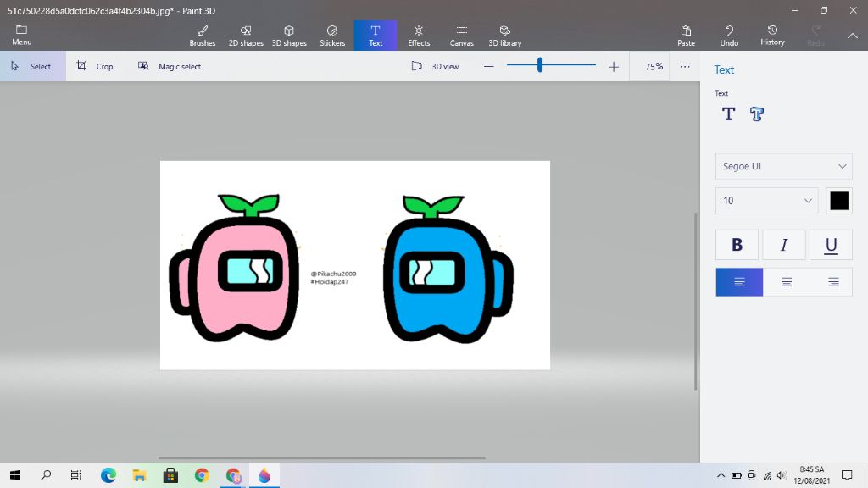The image size is (868, 488).
Task: Use the Magic select tool
Action: 169,66
